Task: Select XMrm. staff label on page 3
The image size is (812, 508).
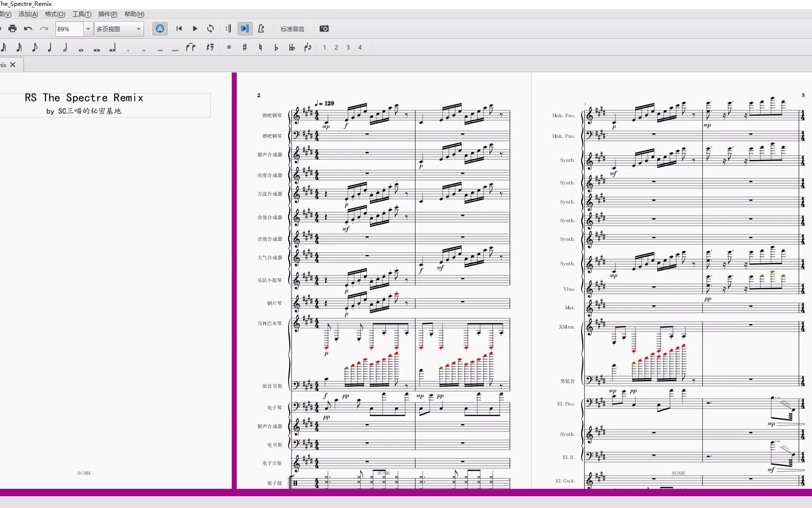Action: pos(566,327)
